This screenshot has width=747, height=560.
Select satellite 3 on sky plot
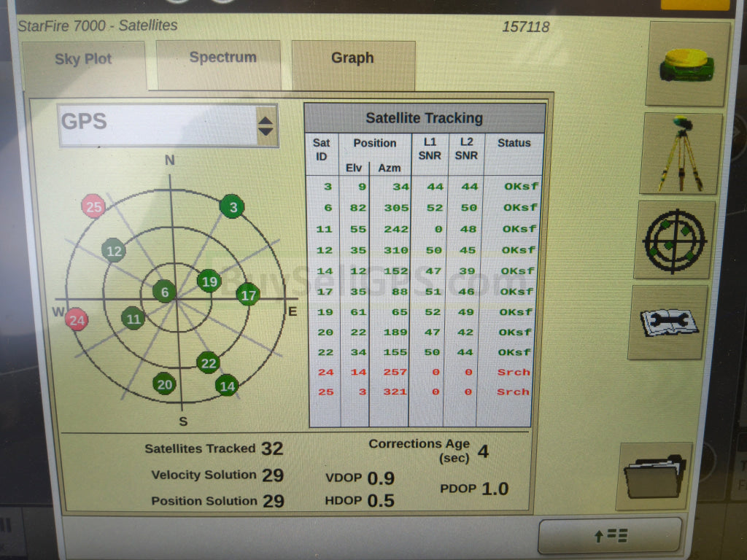coord(232,206)
